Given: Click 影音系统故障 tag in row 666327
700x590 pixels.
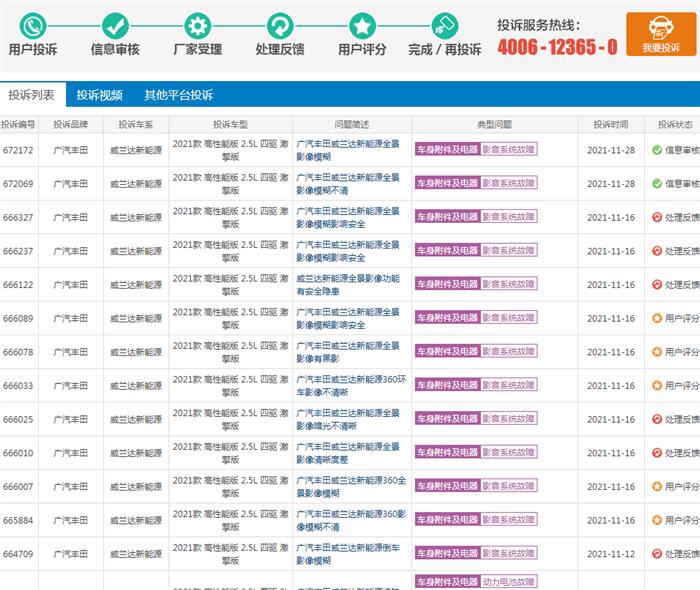Looking at the screenshot, I should [x=509, y=217].
